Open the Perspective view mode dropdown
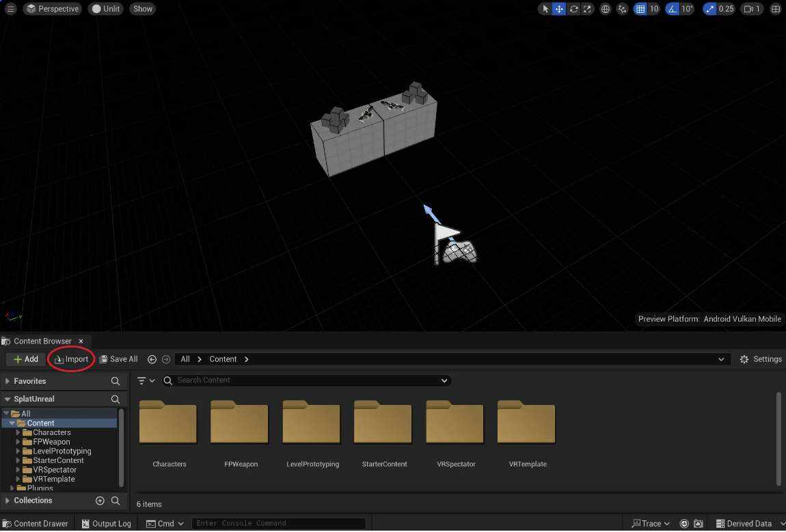The height and width of the screenshot is (532, 786). coord(53,9)
